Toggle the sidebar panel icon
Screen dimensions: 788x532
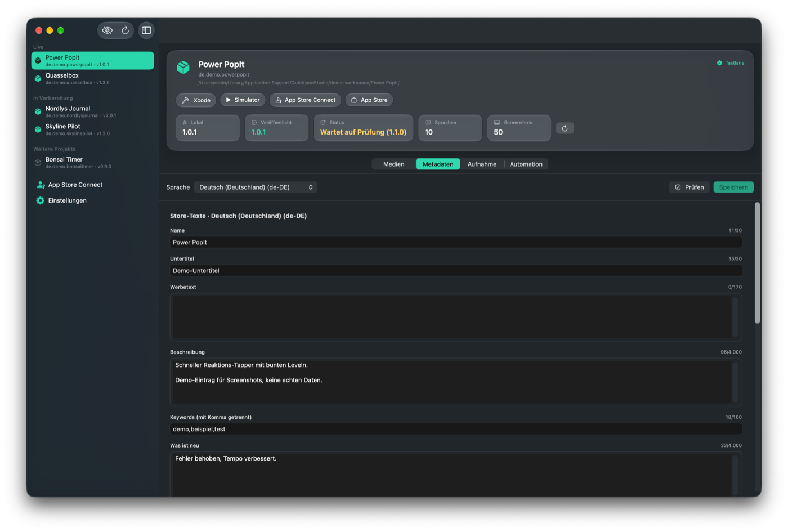point(146,30)
